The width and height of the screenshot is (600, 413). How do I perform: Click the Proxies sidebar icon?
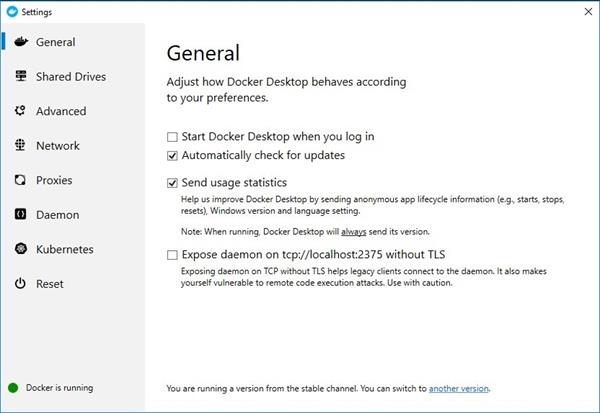coord(20,180)
